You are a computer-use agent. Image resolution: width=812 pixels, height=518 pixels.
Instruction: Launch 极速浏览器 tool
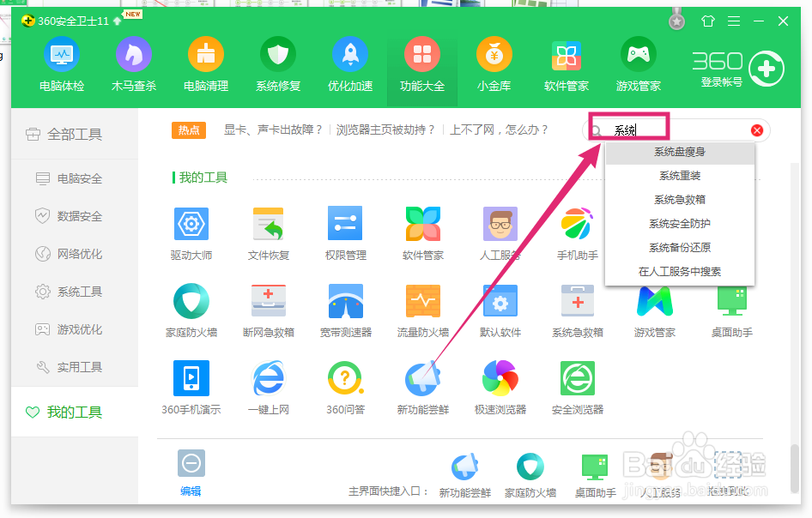tap(500, 388)
